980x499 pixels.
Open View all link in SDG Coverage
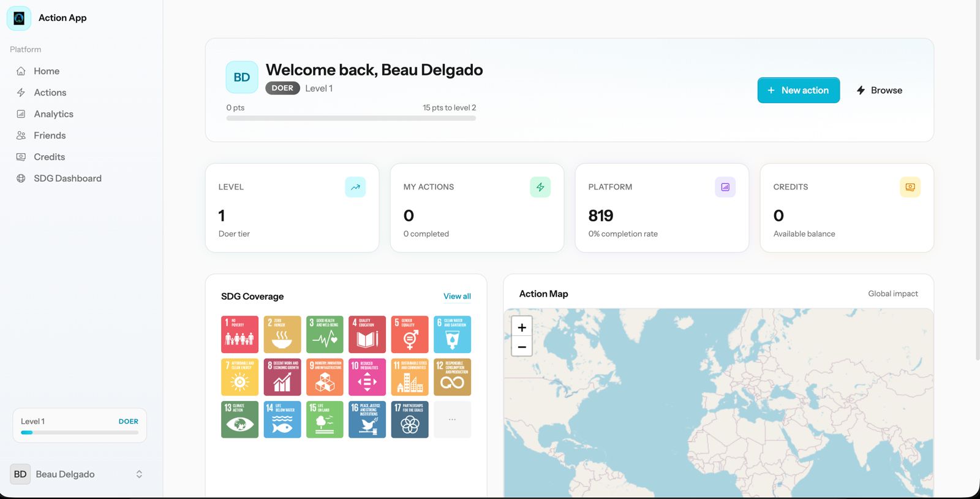pos(457,296)
